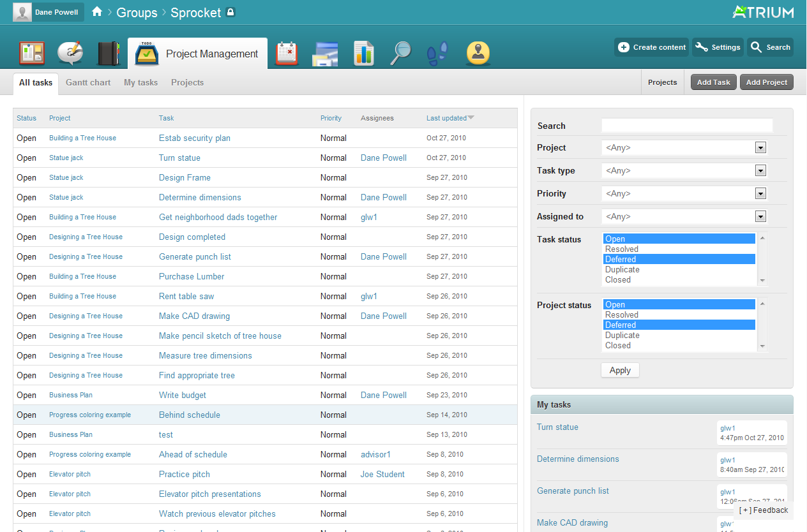This screenshot has height=532, width=807.
Task: Select Resolved in Task status list
Action: (622, 249)
